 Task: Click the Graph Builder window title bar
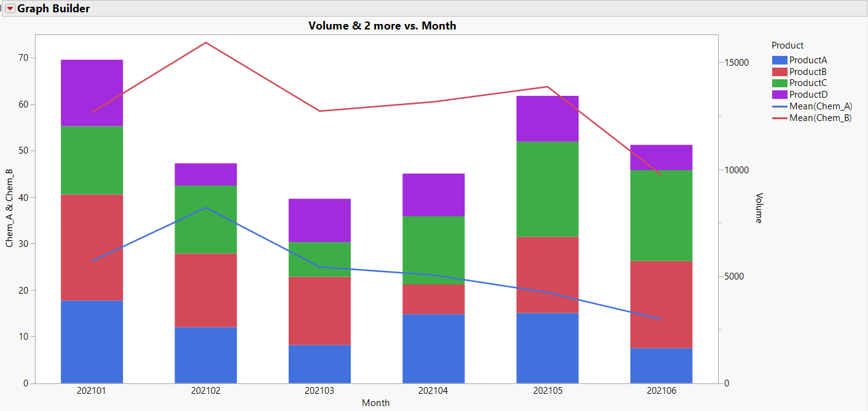pos(55,9)
